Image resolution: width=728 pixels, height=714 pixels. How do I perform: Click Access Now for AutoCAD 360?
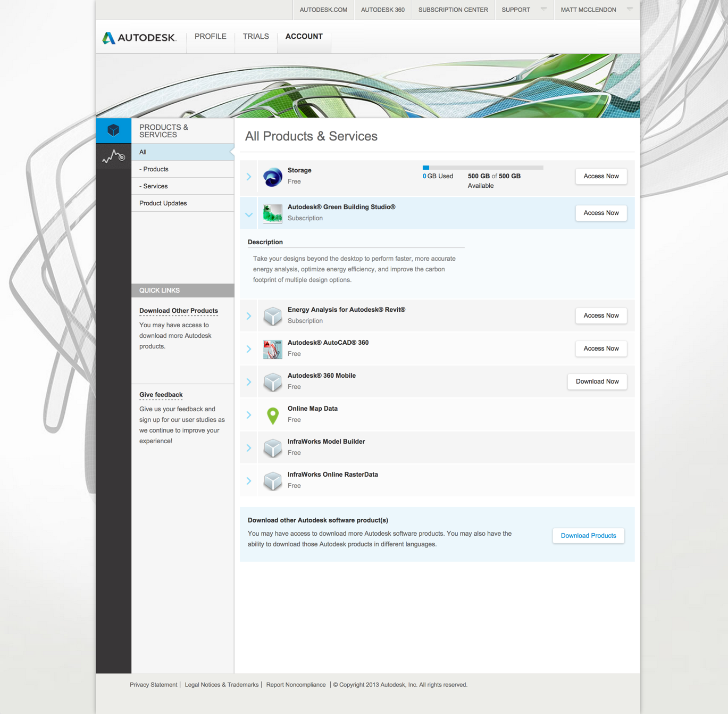pyautogui.click(x=601, y=348)
